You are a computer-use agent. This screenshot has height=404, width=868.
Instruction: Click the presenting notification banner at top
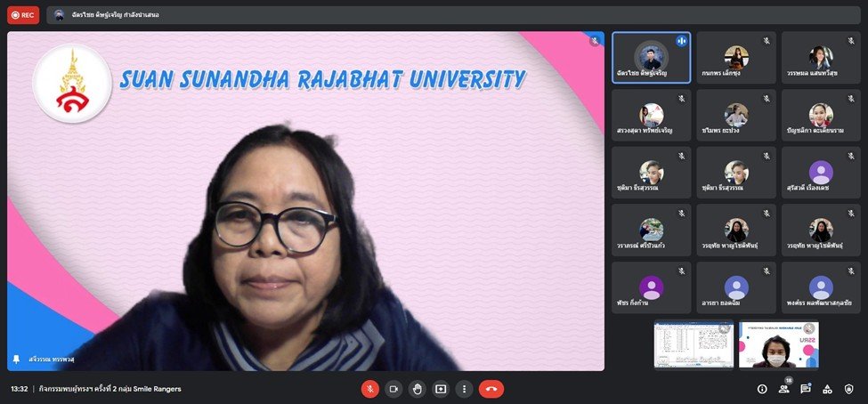(116, 15)
